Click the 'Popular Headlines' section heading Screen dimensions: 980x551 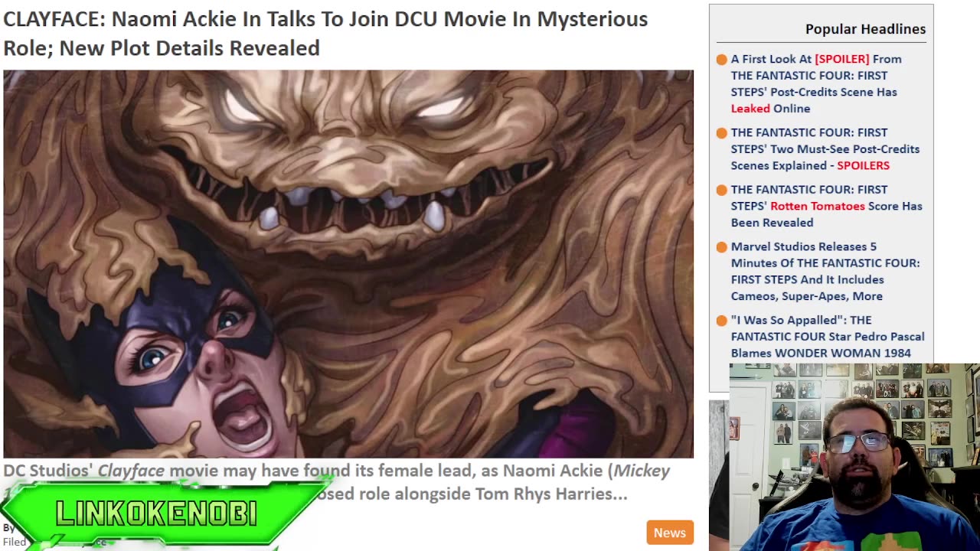coord(865,29)
